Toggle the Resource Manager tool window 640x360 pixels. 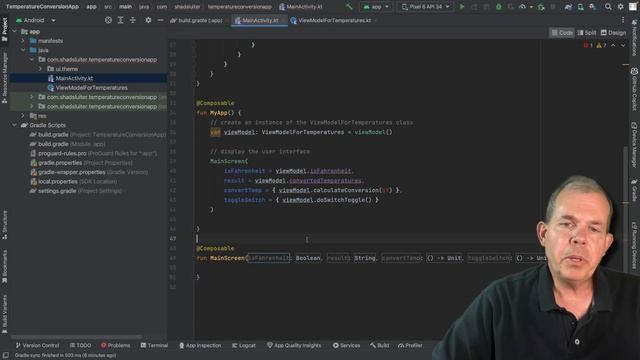(4, 78)
